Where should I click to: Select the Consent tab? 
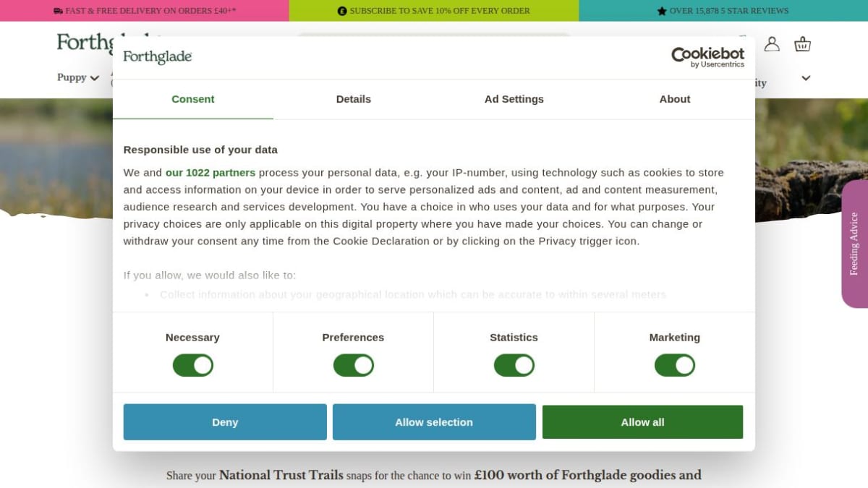coord(193,99)
